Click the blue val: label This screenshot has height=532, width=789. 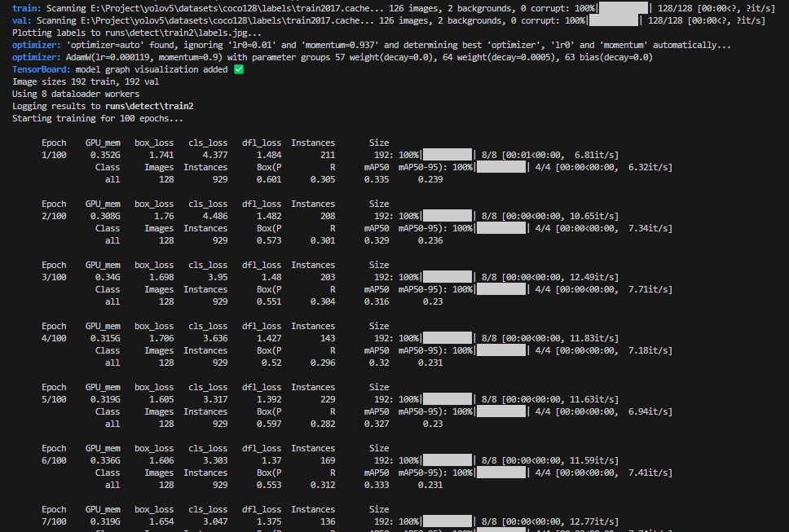22,20
